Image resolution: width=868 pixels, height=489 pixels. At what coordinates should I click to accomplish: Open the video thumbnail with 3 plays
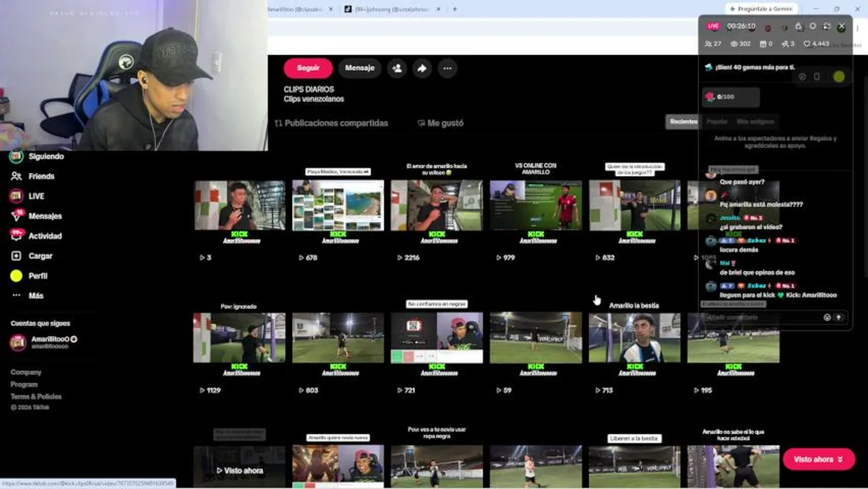point(239,205)
